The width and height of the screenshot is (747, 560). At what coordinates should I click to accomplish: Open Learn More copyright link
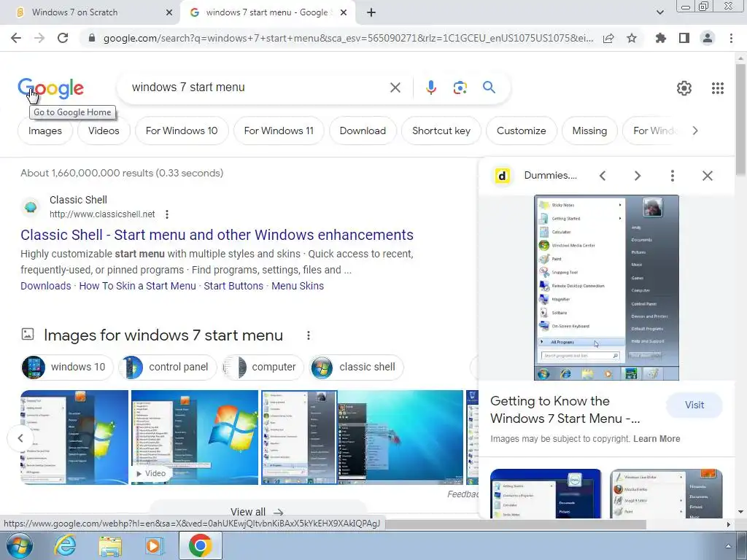(657, 438)
